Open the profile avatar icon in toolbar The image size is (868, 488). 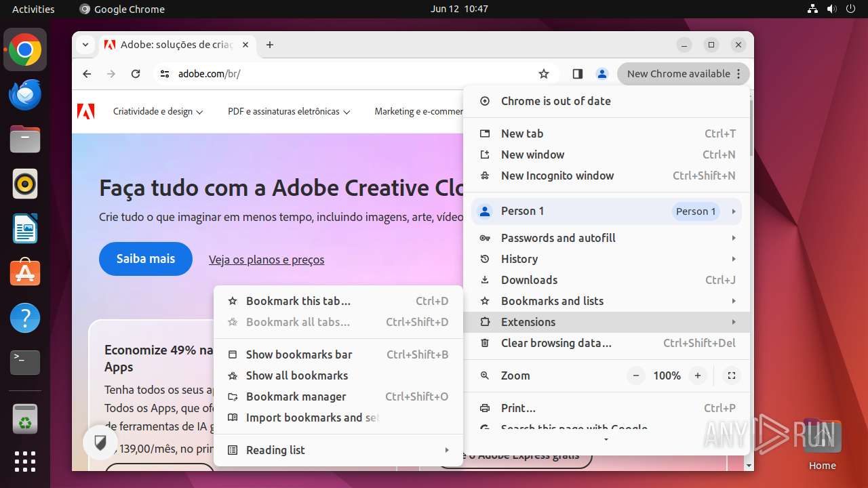point(601,74)
